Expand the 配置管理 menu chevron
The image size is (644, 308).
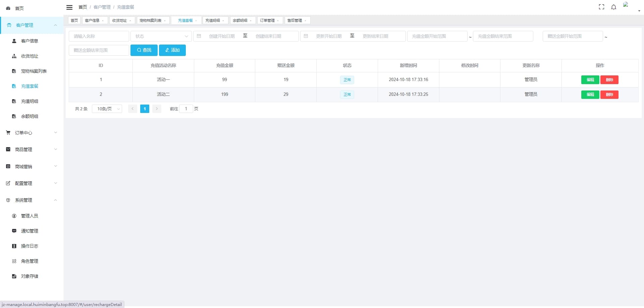pos(56,183)
